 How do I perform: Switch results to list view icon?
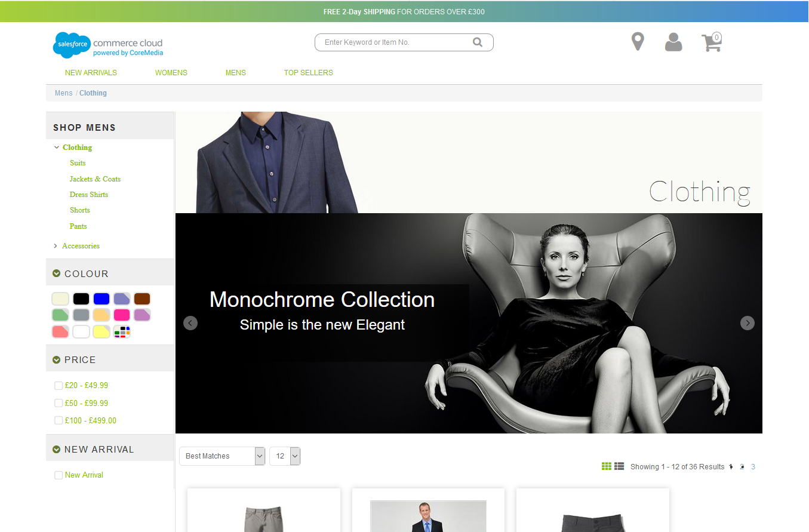pos(619,466)
